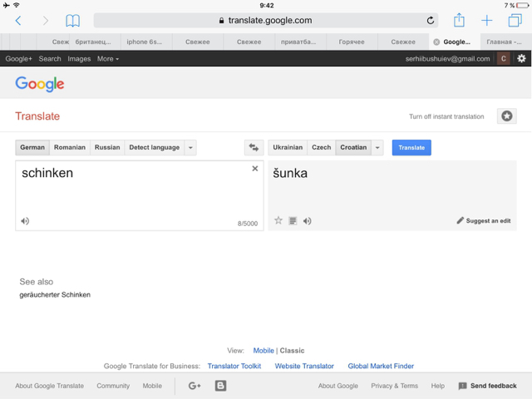Add a new tab with plus icon
This screenshot has height=399, width=532.
(x=487, y=20)
